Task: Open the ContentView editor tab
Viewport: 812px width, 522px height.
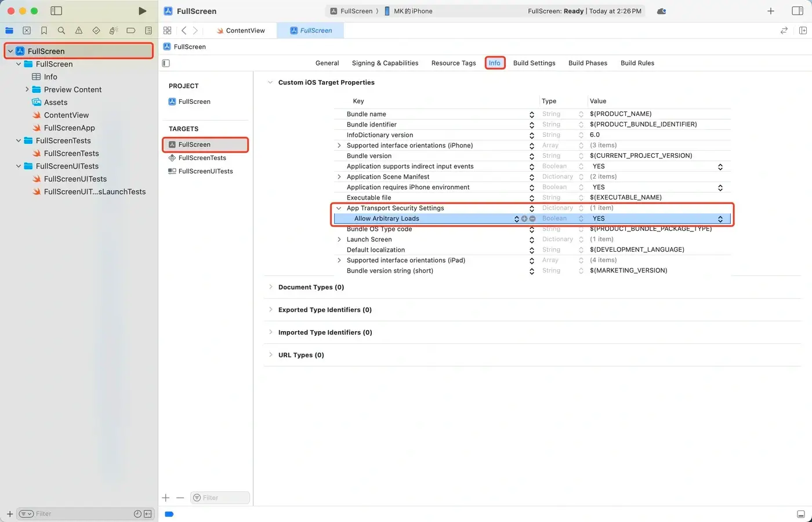Action: [245, 31]
